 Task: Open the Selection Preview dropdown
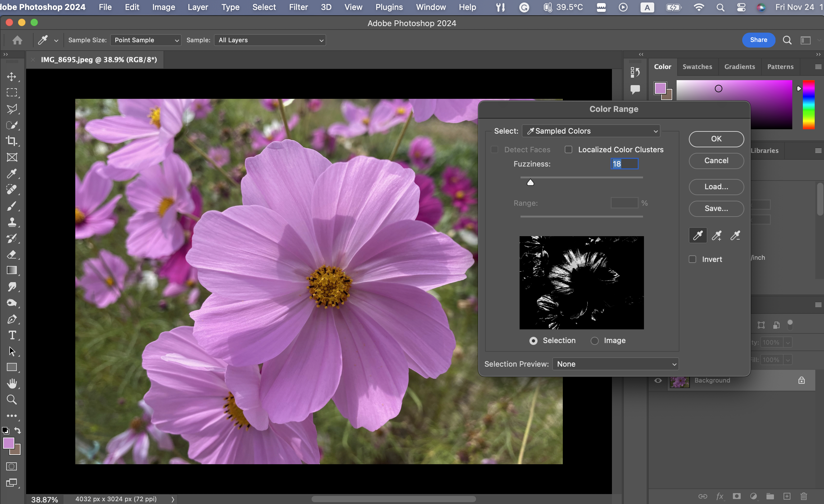click(615, 364)
